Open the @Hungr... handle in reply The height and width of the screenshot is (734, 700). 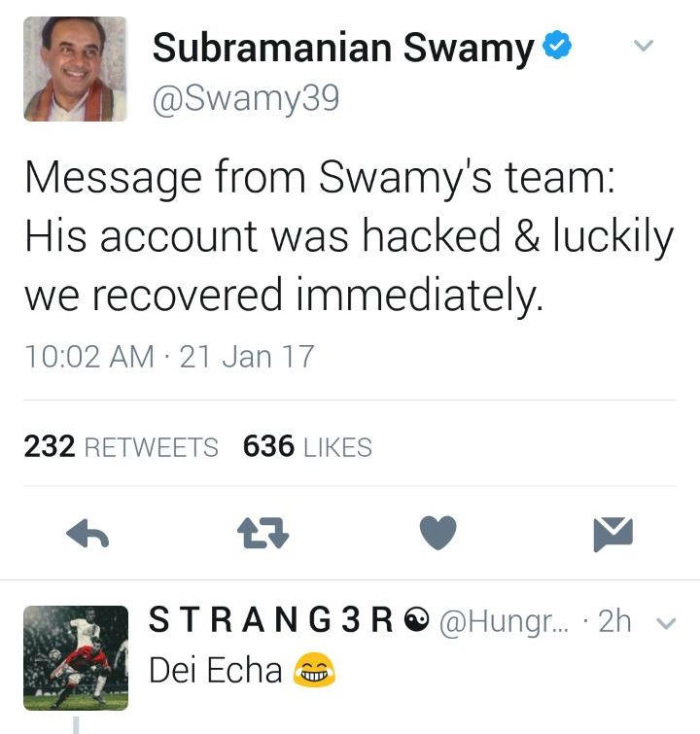pos(504,622)
